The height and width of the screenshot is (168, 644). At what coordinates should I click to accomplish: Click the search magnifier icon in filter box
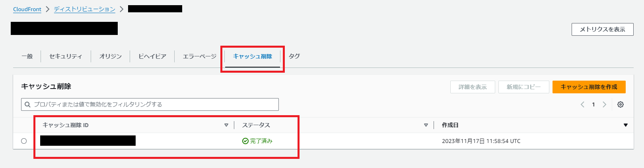coord(27,104)
